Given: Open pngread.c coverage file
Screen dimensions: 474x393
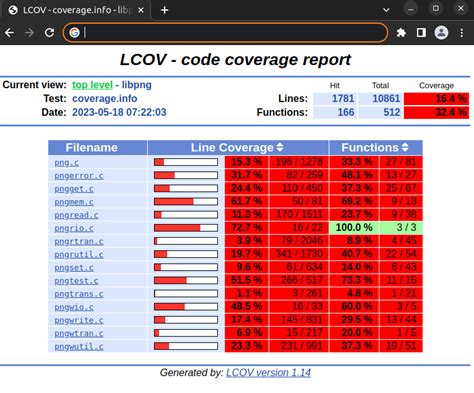Looking at the screenshot, I should (76, 215).
